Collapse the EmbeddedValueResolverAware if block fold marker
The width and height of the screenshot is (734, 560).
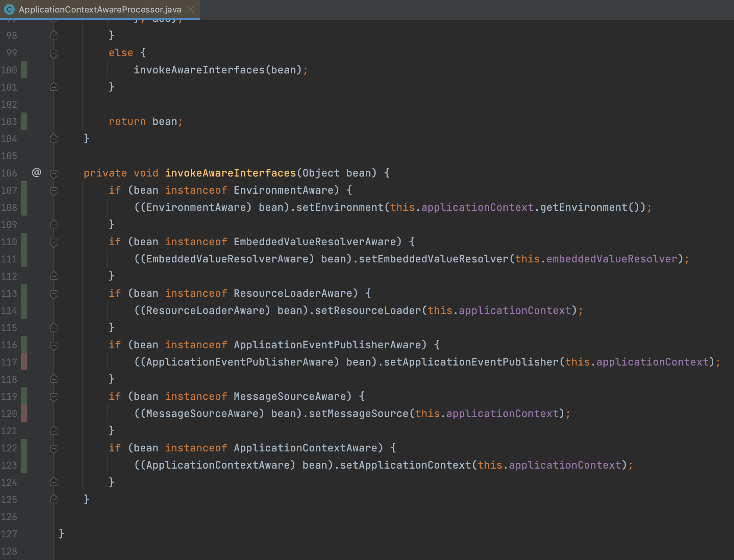pos(54,242)
